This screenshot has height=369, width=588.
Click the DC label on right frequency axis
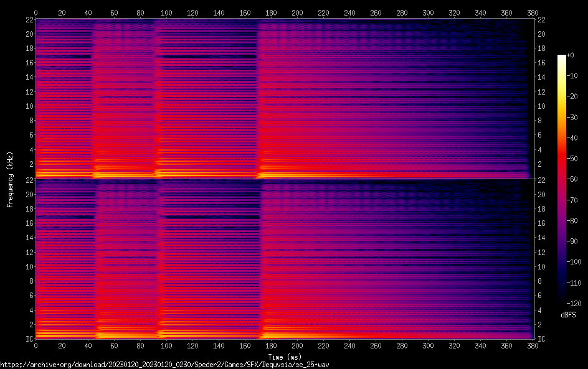(x=542, y=339)
